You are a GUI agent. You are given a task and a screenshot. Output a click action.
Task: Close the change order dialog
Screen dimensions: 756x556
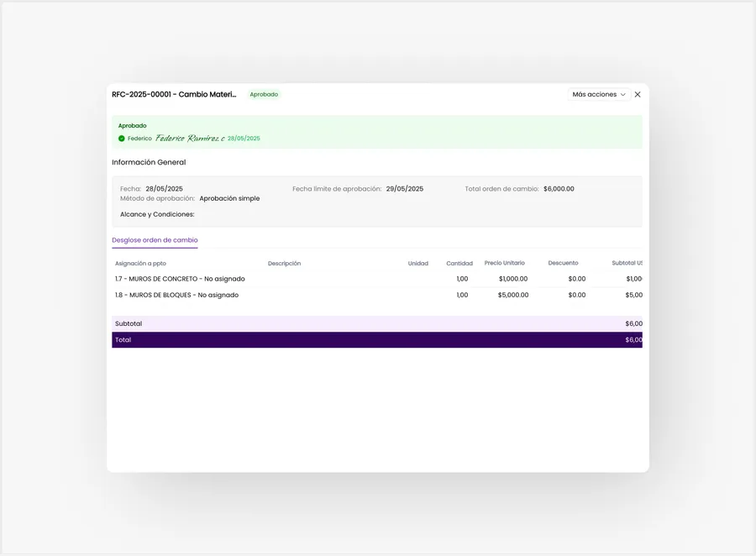coord(638,95)
